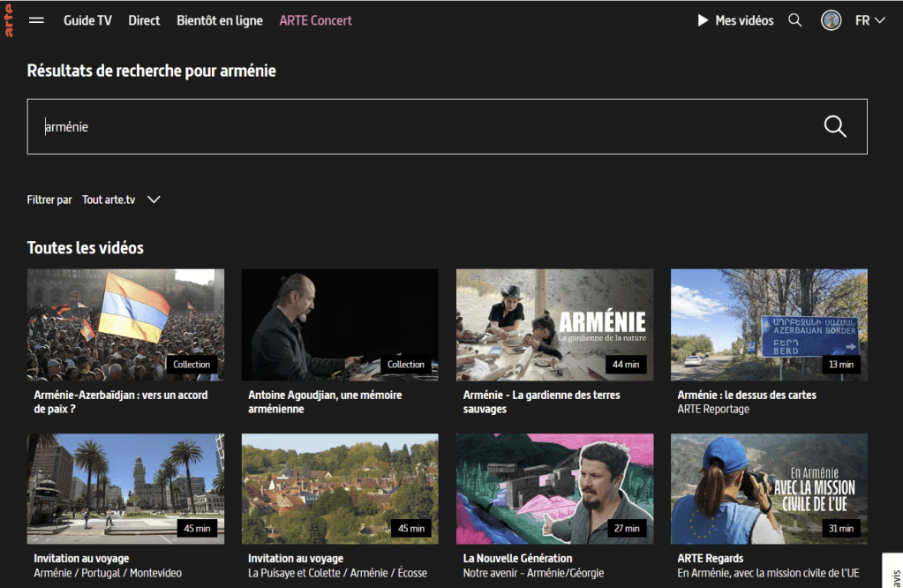903x588 pixels.
Task: Click the Mes vidéos play icon
Action: 703,20
